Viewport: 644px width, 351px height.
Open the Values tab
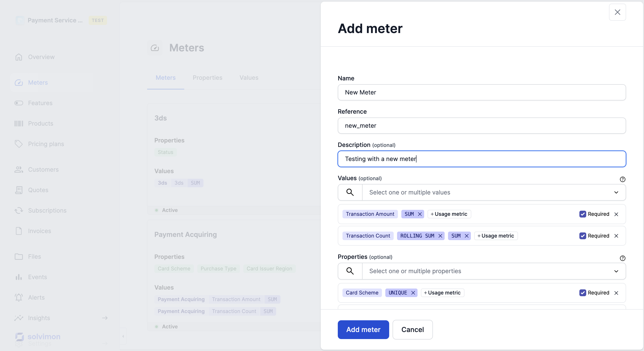click(249, 77)
